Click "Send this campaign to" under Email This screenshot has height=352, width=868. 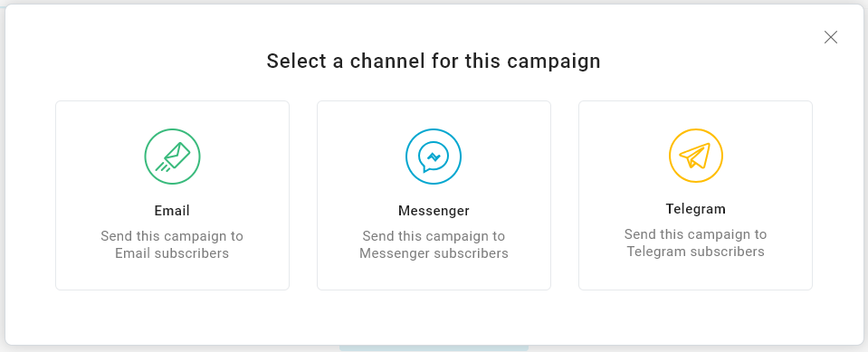pyautogui.click(x=172, y=236)
